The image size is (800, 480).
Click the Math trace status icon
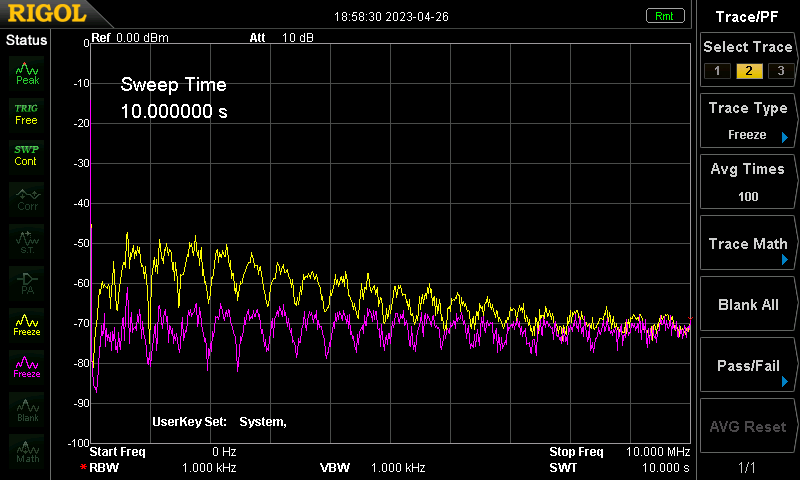[27, 451]
